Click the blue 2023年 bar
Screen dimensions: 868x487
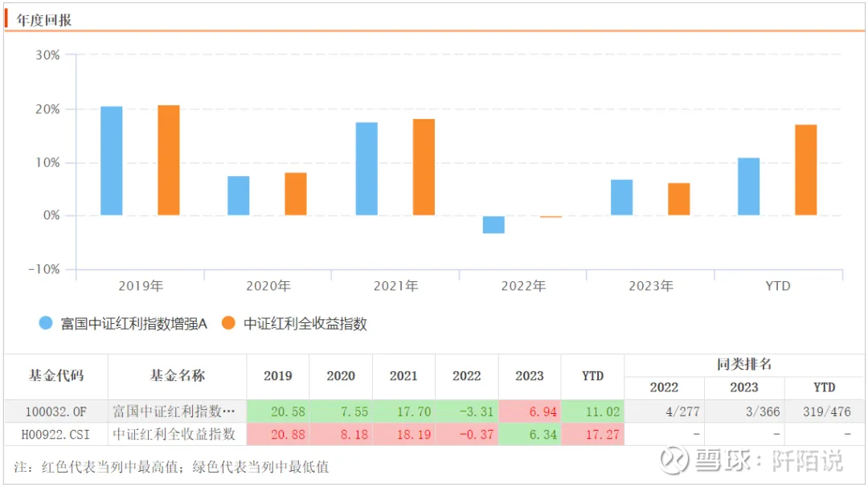621,198
